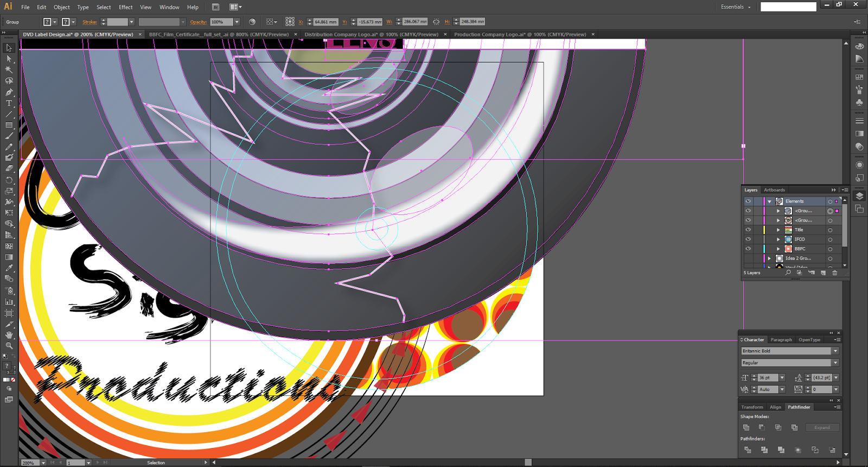Image resolution: width=868 pixels, height=467 pixels.
Task: Select the Pen tool
Action: coord(9,92)
